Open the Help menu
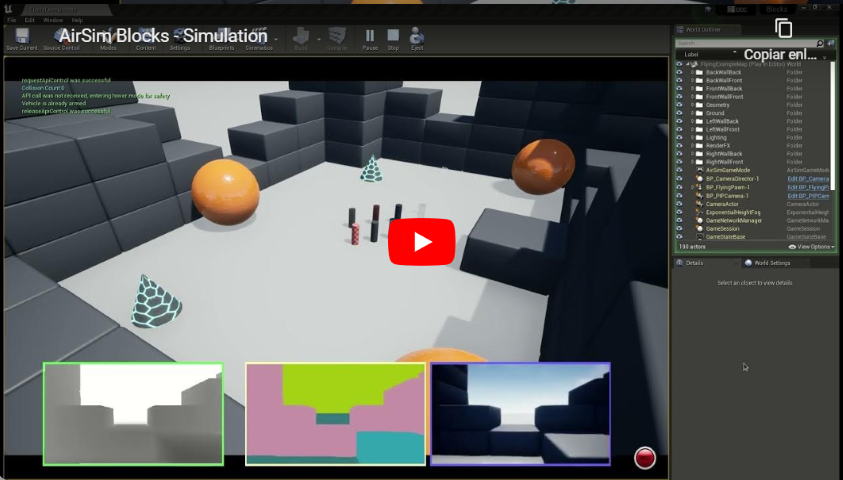Screen dimensions: 843x480 [x=77, y=20]
